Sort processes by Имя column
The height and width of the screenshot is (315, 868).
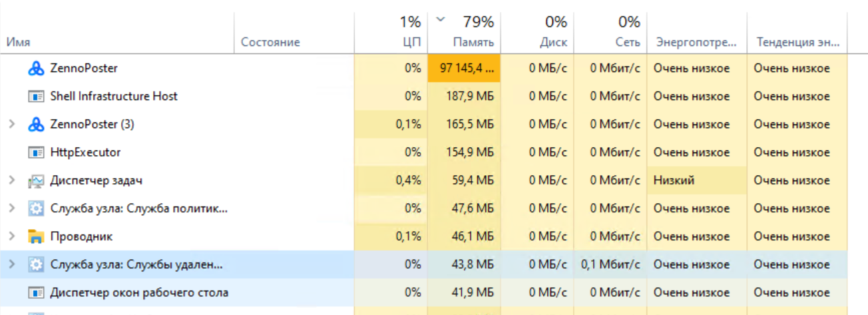(19, 42)
